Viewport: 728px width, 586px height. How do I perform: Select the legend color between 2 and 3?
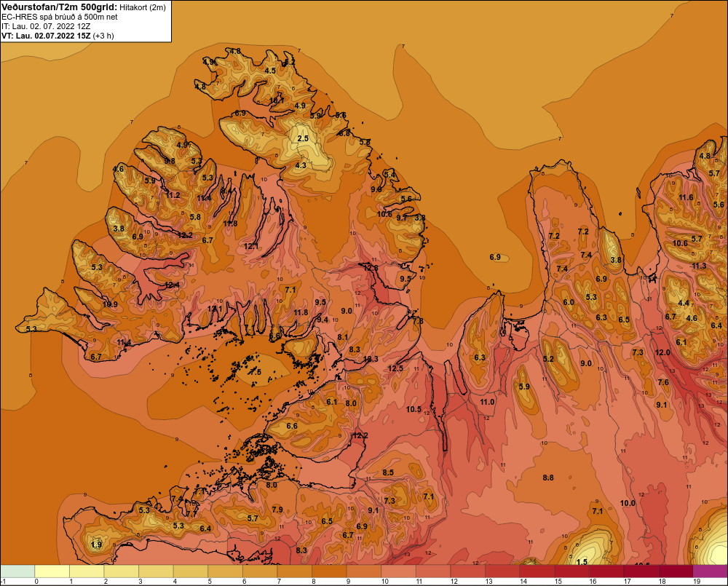tap(122, 571)
